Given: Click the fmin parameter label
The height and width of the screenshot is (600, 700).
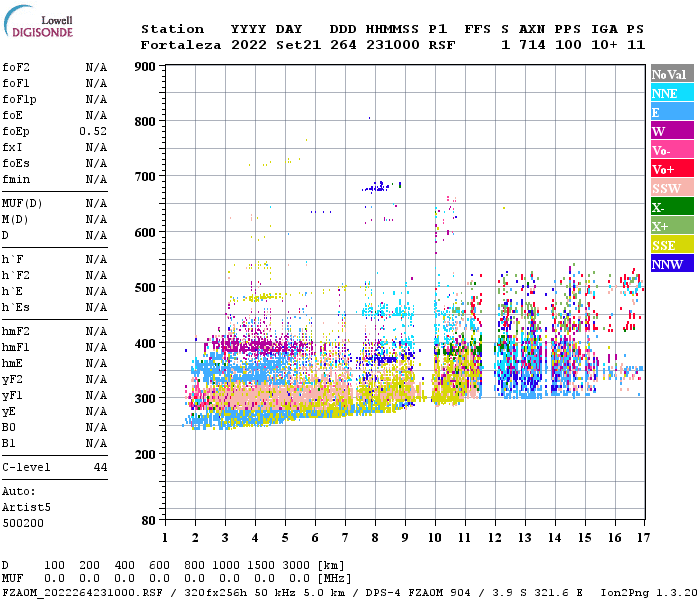Looking at the screenshot, I should [x=16, y=179].
